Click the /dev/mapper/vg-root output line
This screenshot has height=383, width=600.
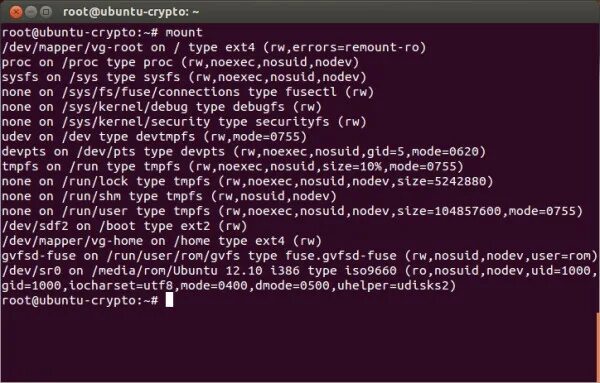214,47
